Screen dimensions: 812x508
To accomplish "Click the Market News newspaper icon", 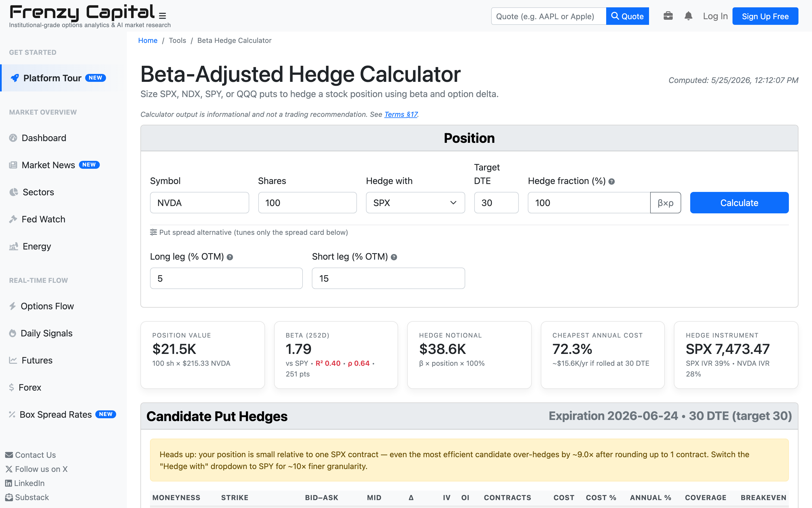I will click(x=13, y=165).
